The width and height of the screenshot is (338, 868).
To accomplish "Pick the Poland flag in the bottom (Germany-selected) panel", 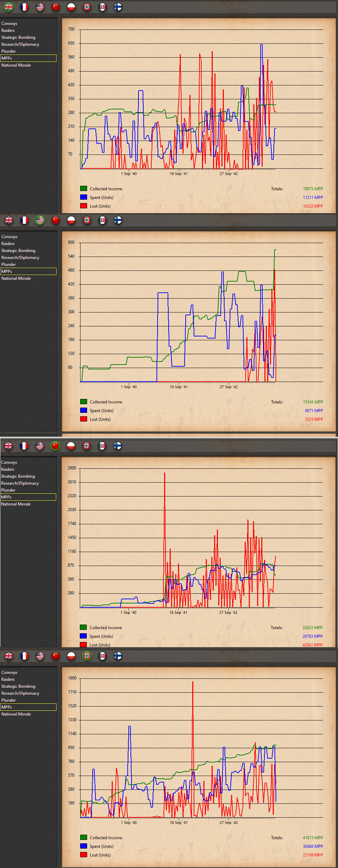I will tap(71, 656).
